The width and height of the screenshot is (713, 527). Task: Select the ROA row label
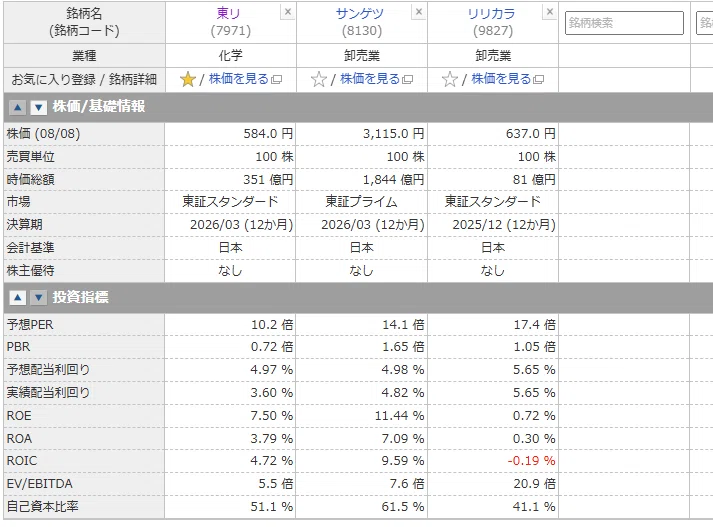click(x=19, y=439)
